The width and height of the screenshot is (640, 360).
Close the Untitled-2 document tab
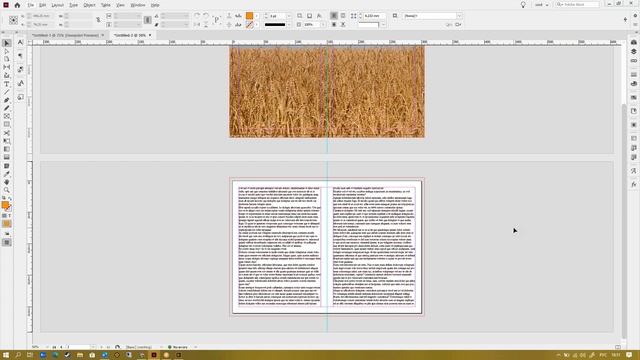(150, 36)
